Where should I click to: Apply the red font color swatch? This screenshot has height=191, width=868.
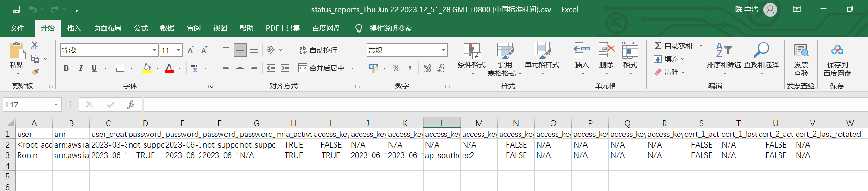pos(169,68)
